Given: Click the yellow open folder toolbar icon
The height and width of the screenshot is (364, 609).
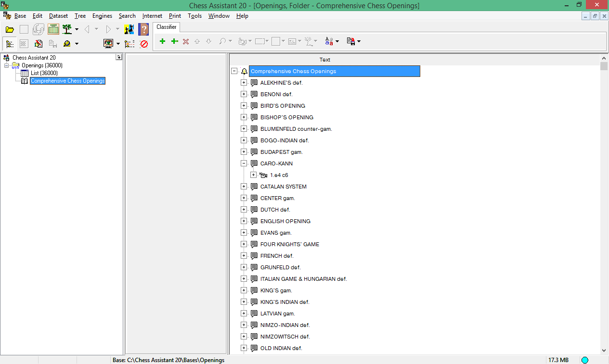Looking at the screenshot, I should coord(10,30).
